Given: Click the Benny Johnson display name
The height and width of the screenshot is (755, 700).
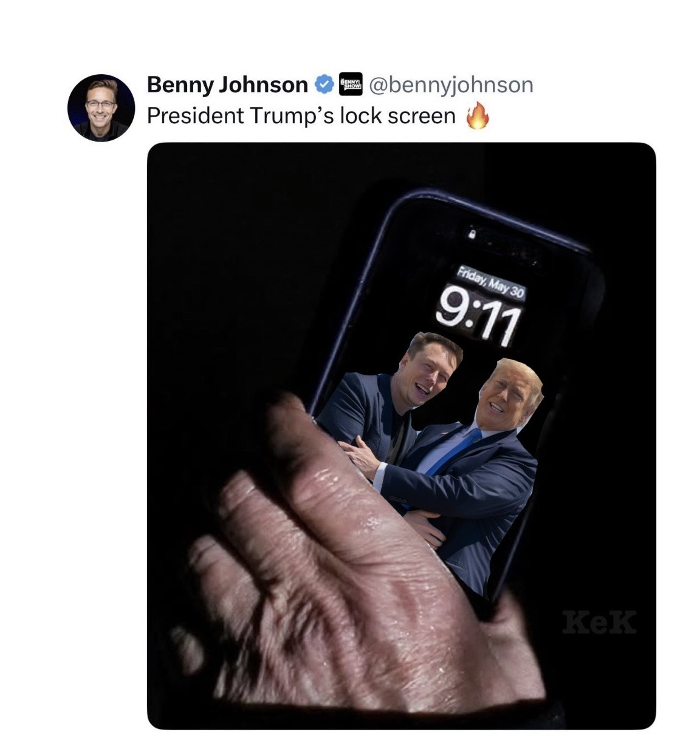Looking at the screenshot, I should click(227, 85).
